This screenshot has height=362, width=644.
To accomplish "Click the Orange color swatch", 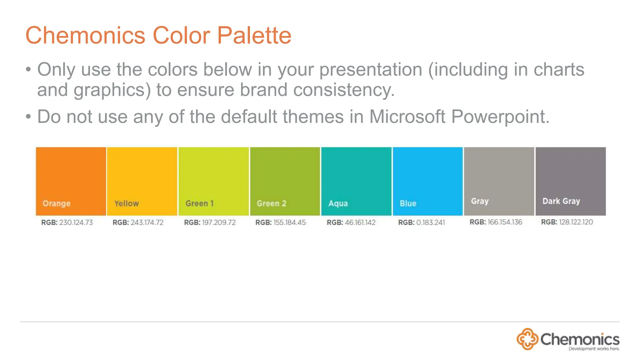I will point(71,181).
